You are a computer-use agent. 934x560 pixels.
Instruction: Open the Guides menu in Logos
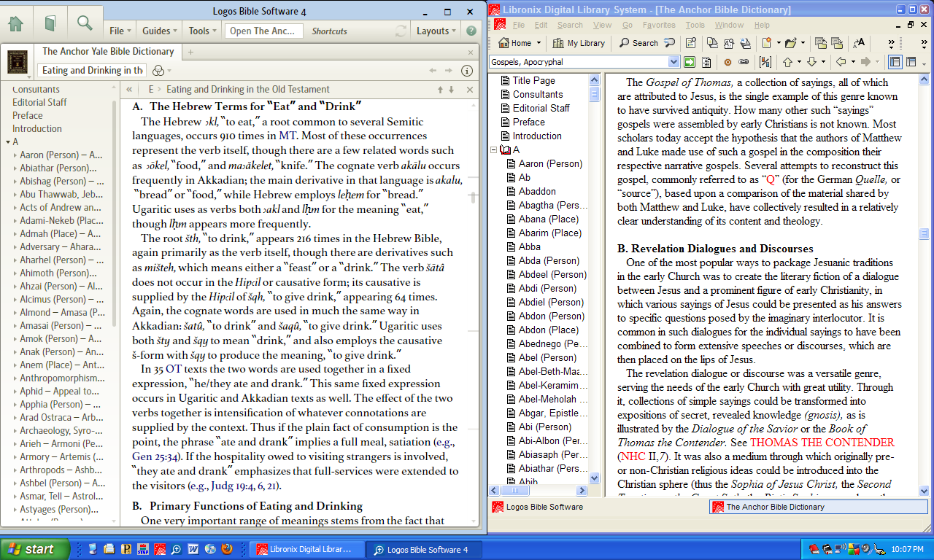coord(160,31)
